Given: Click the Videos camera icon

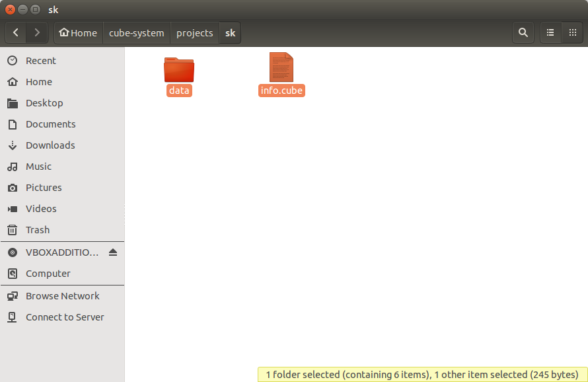Looking at the screenshot, I should [13, 209].
